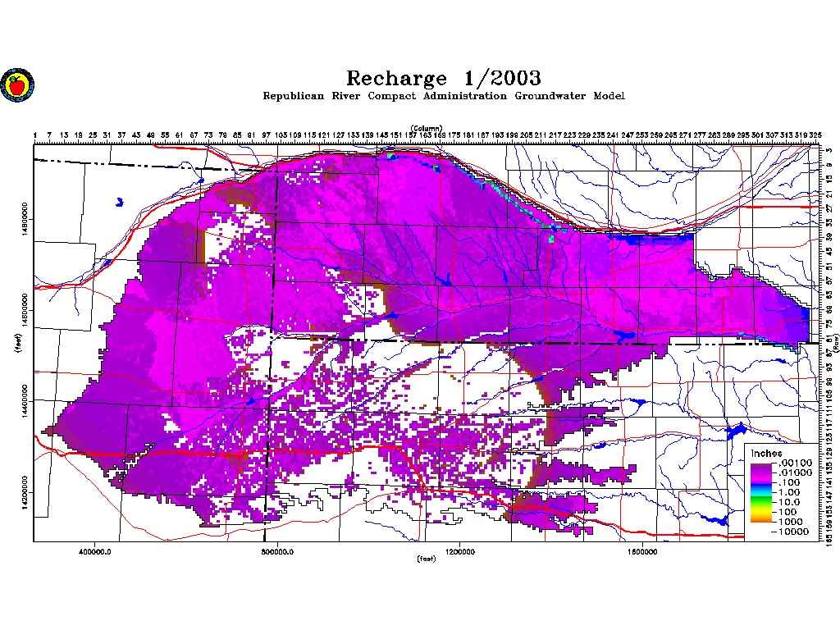Viewport: 840px width, 630px height.
Task: Click the 1200000 x-axis tick label
Action: point(459,552)
